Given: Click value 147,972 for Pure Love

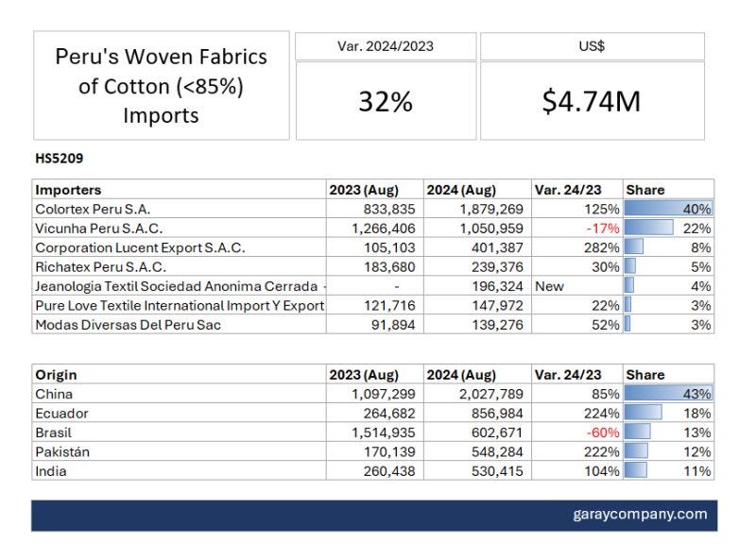Looking at the screenshot, I should pyautogui.click(x=497, y=306).
